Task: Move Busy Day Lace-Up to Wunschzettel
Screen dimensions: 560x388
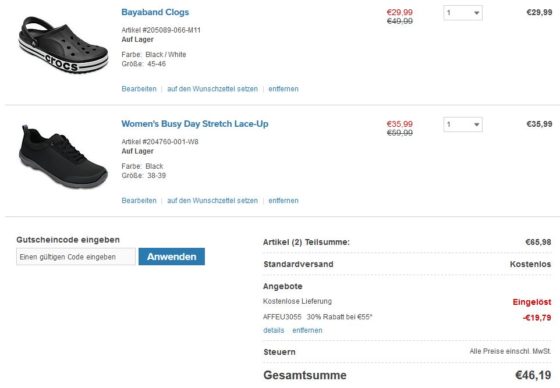Action: 212,200
